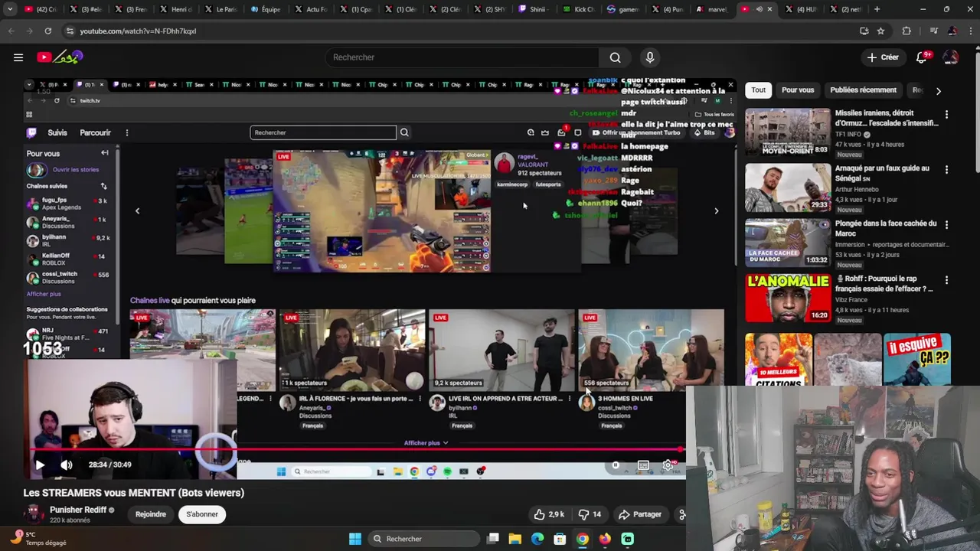Viewport: 980px width, 551px height.
Task: Open the Chrome three-dot menu
Action: click(x=969, y=31)
